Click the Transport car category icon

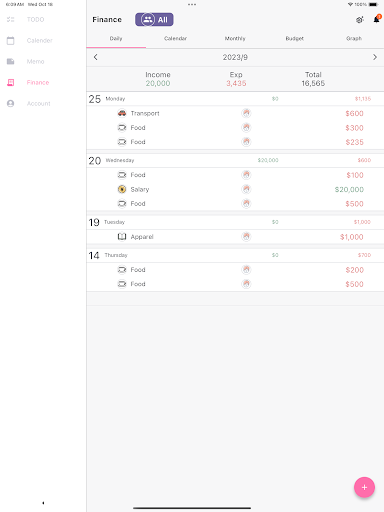click(x=122, y=113)
